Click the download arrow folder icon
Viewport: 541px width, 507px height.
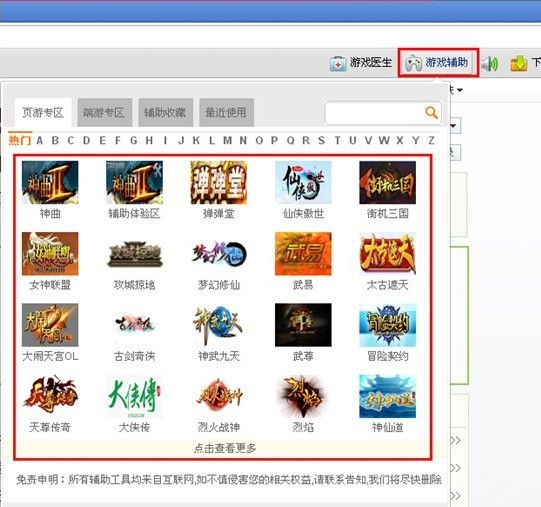[519, 63]
